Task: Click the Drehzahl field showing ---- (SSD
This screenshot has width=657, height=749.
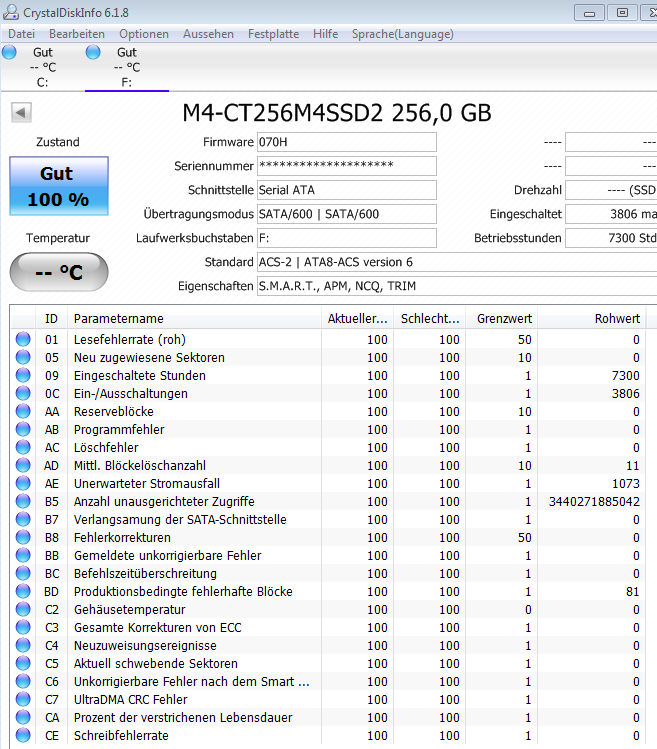Action: [611, 190]
